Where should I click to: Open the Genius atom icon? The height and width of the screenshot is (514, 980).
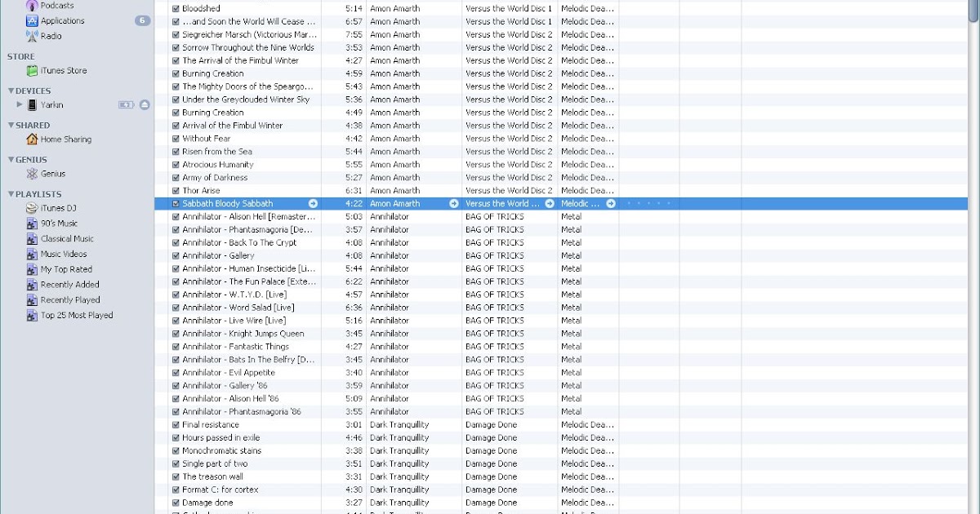click(x=32, y=174)
